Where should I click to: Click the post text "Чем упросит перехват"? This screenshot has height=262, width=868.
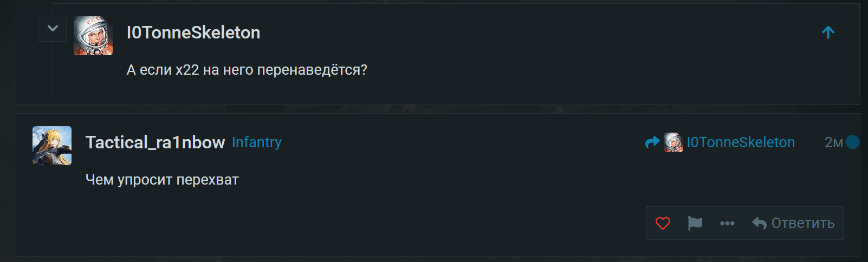click(x=162, y=180)
